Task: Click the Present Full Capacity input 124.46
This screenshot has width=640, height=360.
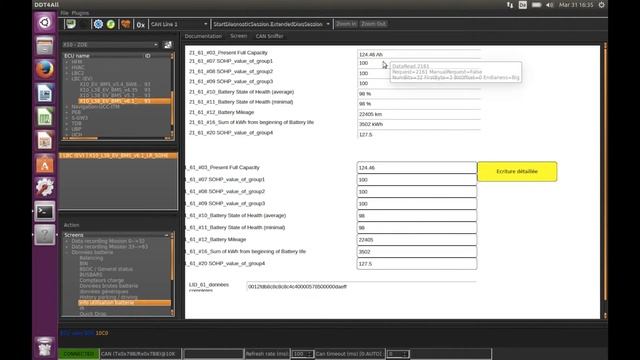Action: coord(416,168)
